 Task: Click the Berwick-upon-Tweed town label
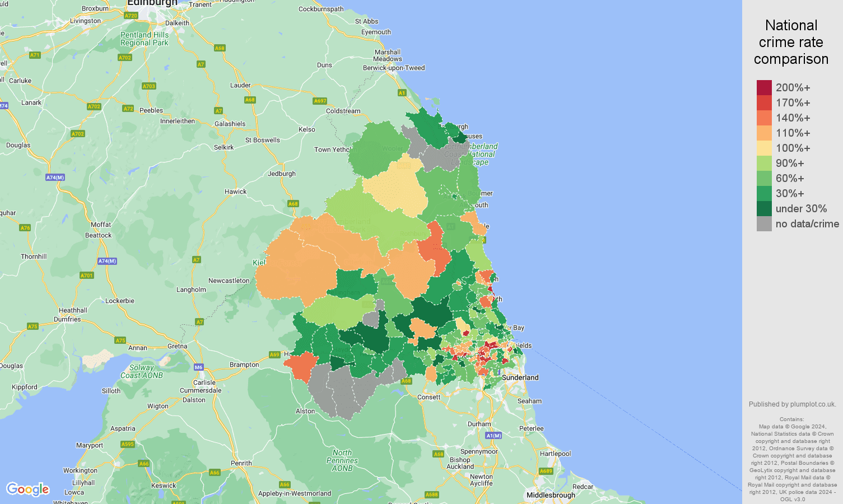click(394, 68)
